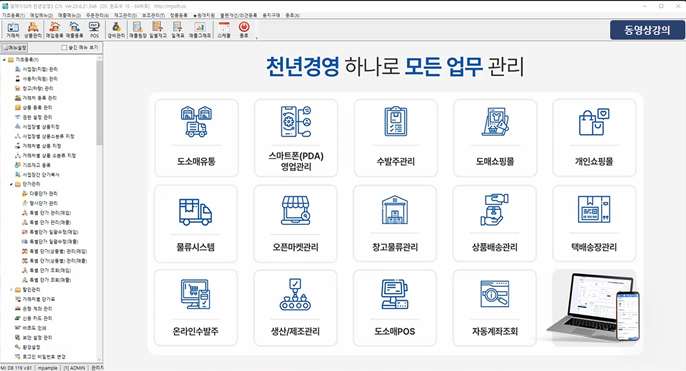Image resolution: width=686 pixels, height=371 pixels.
Task: Click the sidebar vertical scrollbar thumb
Action: [100, 103]
